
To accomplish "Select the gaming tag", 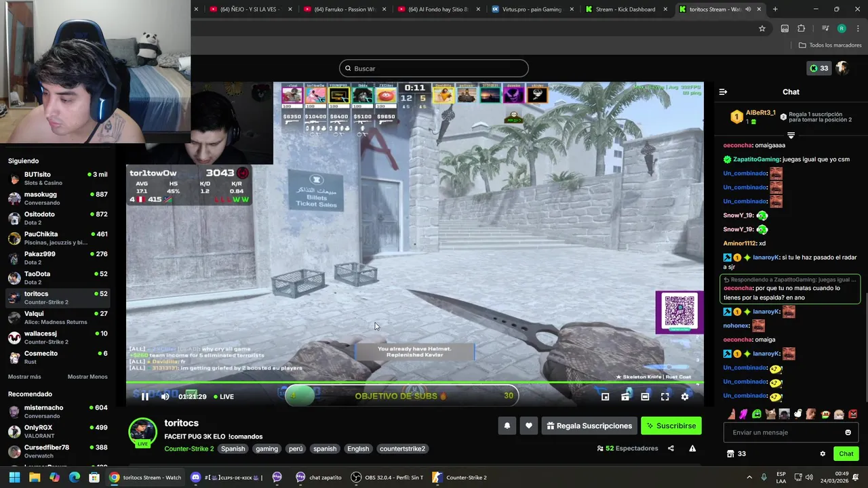I will [x=267, y=449].
